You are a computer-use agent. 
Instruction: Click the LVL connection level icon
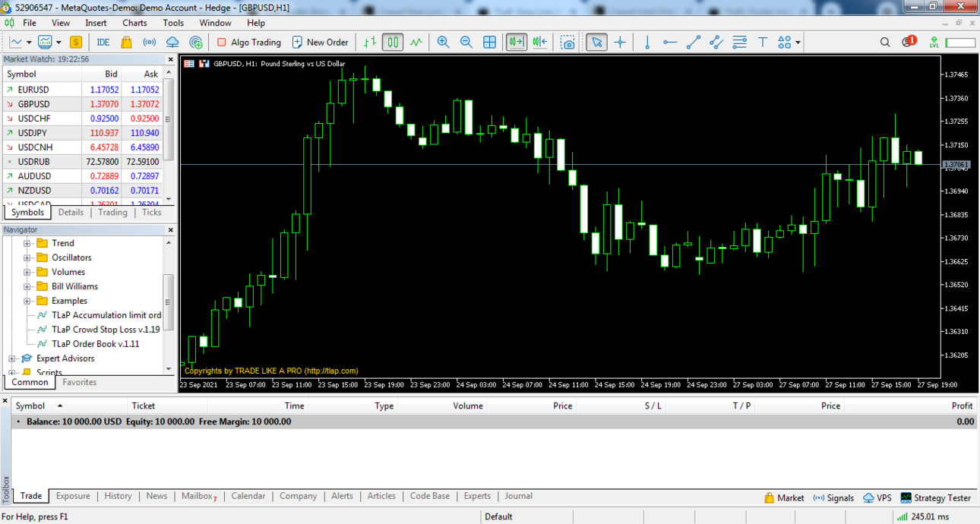[934, 43]
